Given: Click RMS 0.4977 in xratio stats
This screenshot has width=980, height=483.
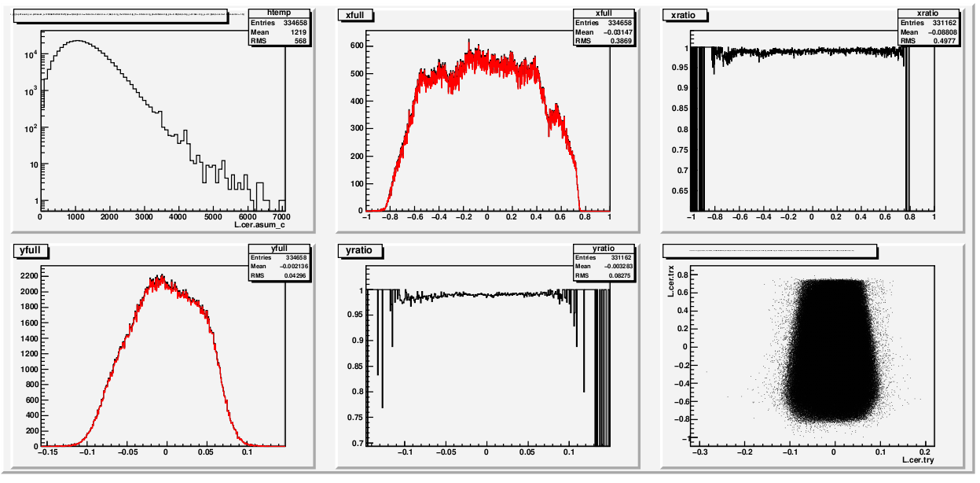Looking at the screenshot, I should (929, 41).
